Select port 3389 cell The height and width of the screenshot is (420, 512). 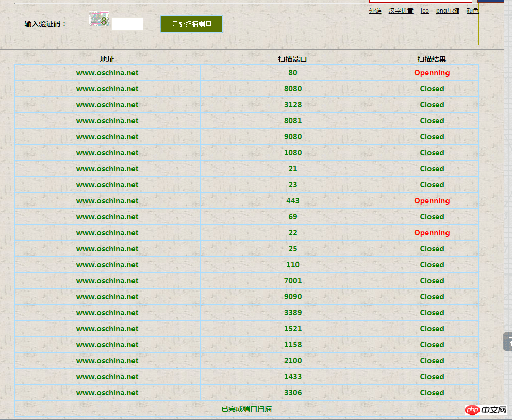[x=293, y=313]
